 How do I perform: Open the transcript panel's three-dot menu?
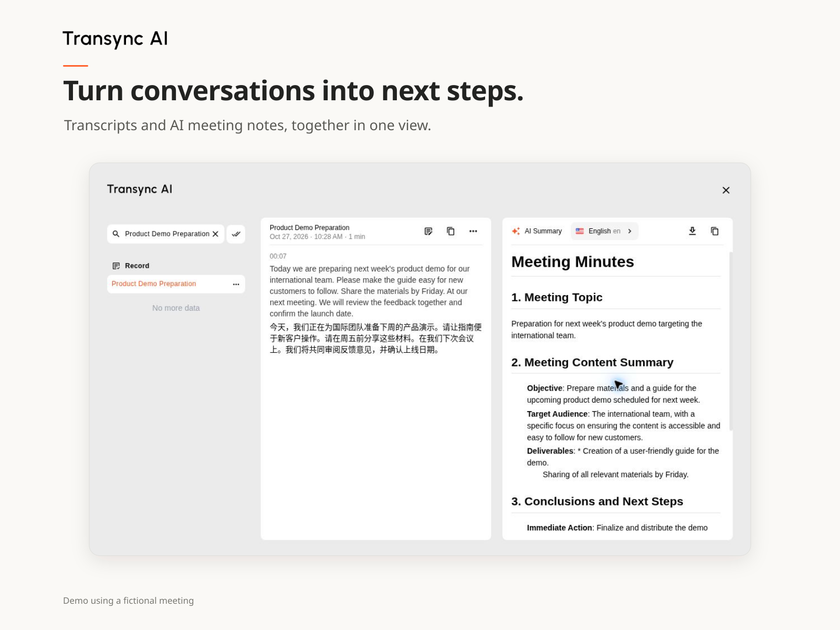(473, 232)
